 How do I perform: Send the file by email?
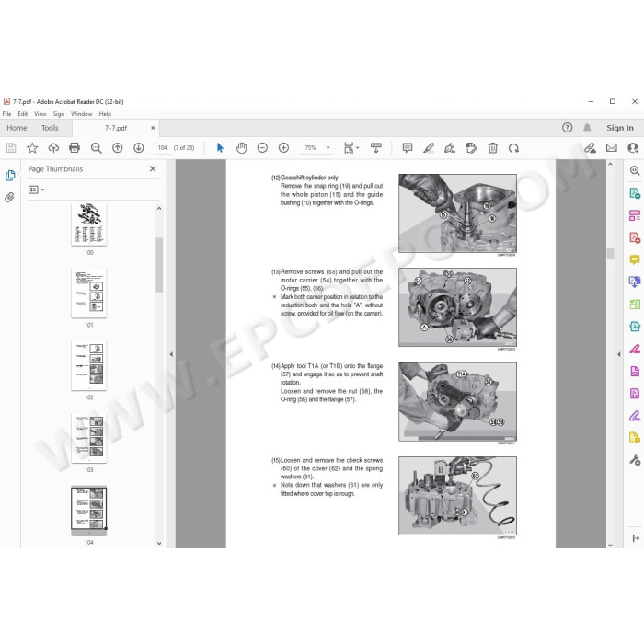click(x=612, y=148)
